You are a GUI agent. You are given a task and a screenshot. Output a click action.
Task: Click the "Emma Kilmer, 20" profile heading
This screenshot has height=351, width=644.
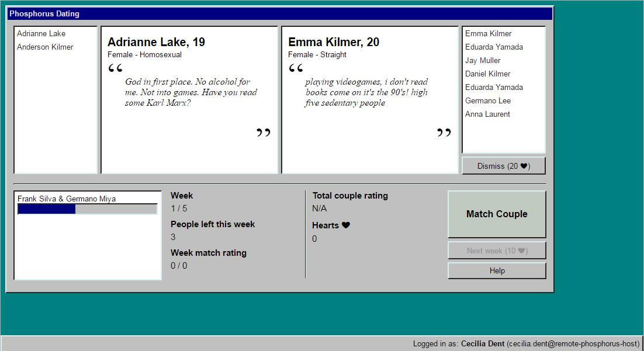pos(334,42)
